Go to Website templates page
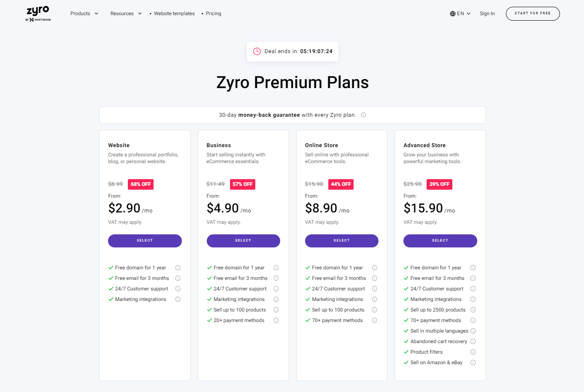This screenshot has width=584, height=392. 174,13
